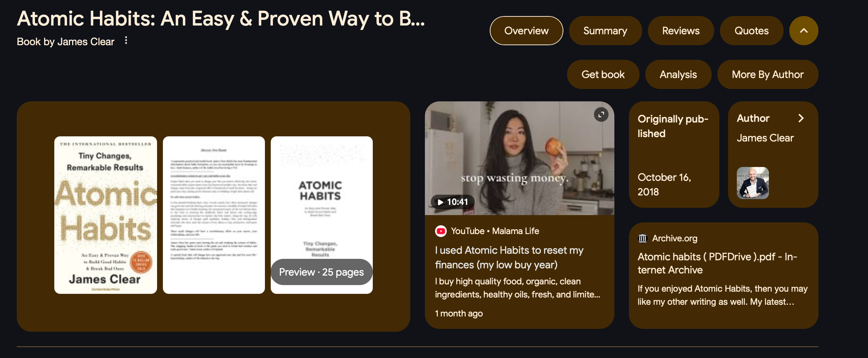The height and width of the screenshot is (358, 868).
Task: Click the Archive.org building icon
Action: [x=642, y=238]
